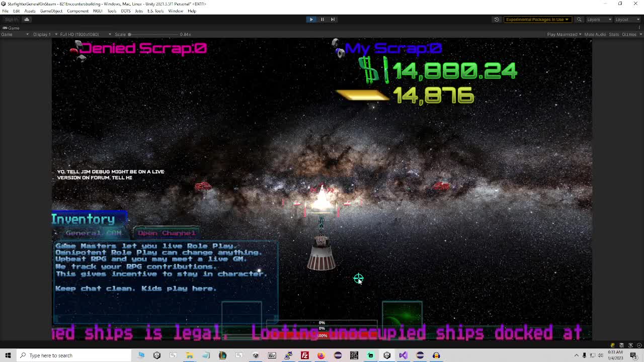Advance one frame with the Step button

point(333,19)
